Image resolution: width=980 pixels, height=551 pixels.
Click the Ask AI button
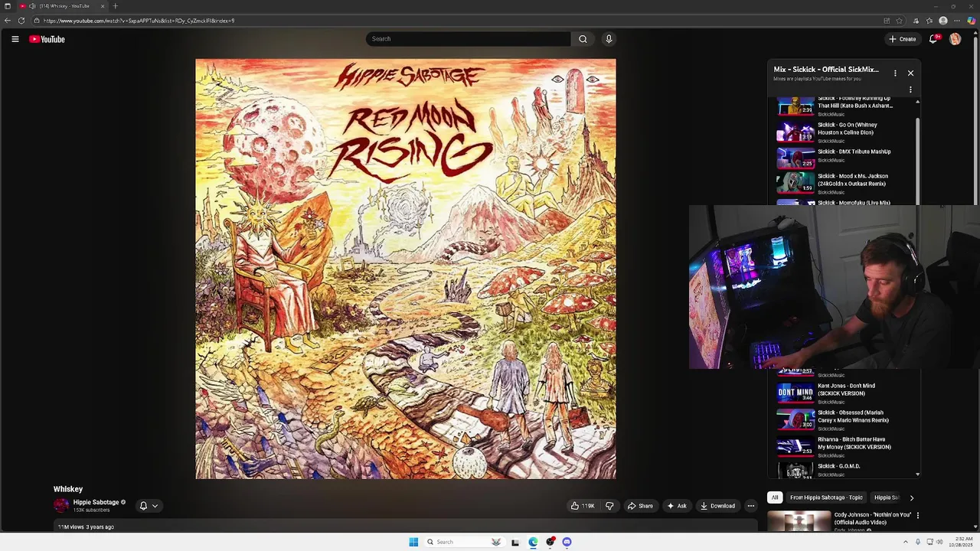coord(677,506)
